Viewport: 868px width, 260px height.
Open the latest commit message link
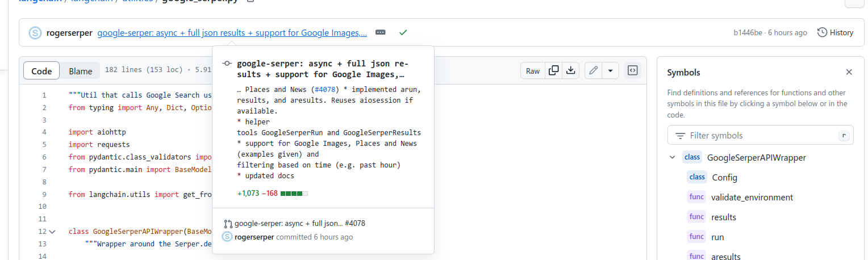pos(232,33)
